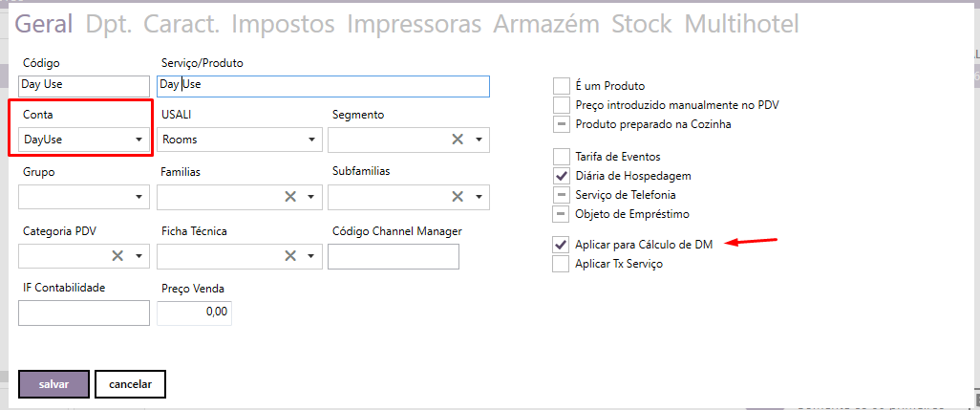Clear the Familias selection X icon

[x=289, y=197]
